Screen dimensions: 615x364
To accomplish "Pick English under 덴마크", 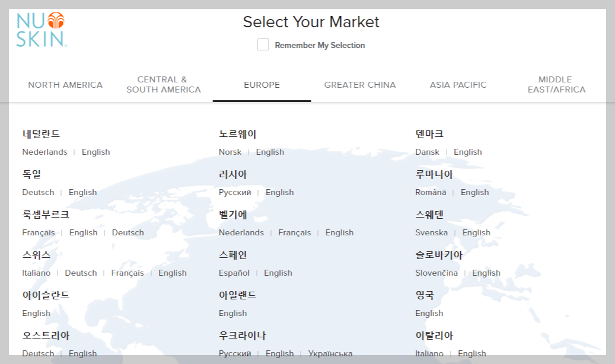I will [468, 152].
